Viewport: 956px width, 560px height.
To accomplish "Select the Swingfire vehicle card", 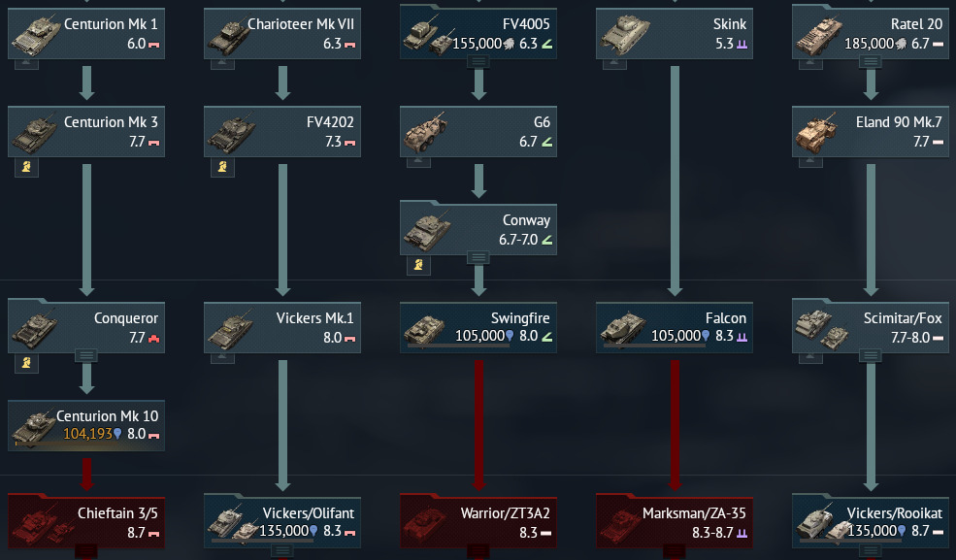I will click(478, 327).
